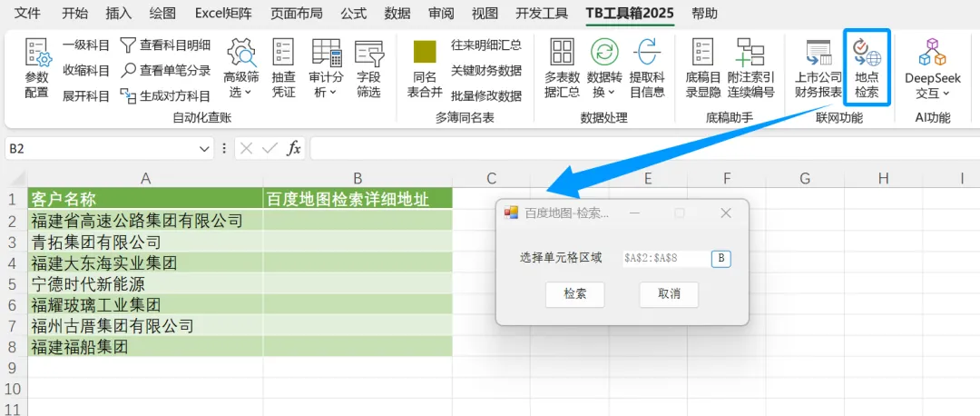Click the 收缩科目 button

pyautogui.click(x=86, y=71)
